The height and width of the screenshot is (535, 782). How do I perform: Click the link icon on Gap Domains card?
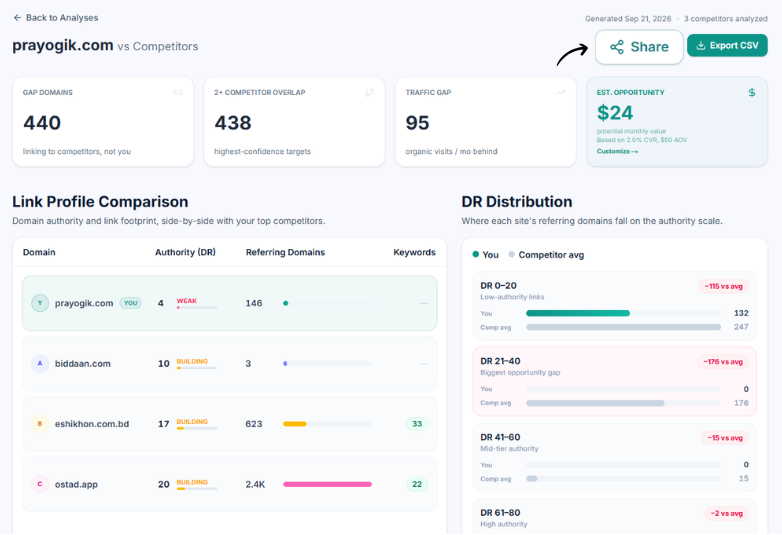coord(178,92)
